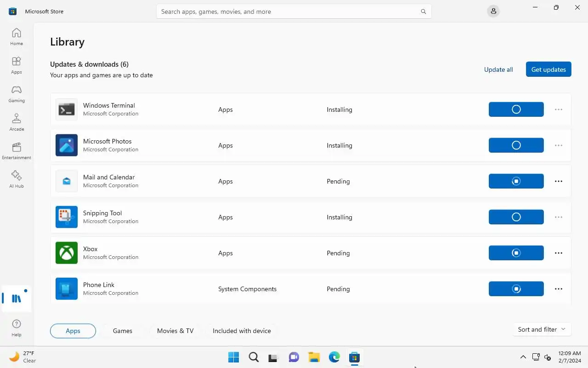This screenshot has height=368, width=588.
Task: Open the user account profile icon
Action: [493, 11]
